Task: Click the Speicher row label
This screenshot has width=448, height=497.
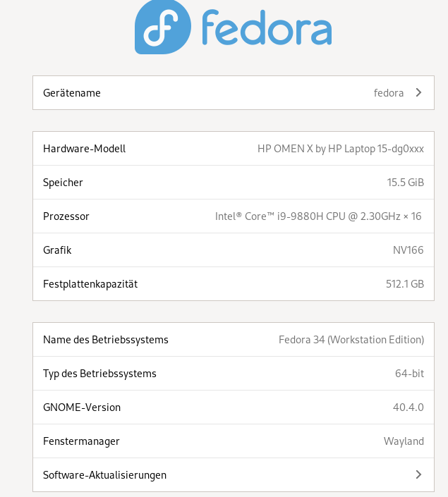Action: pyautogui.click(x=63, y=183)
